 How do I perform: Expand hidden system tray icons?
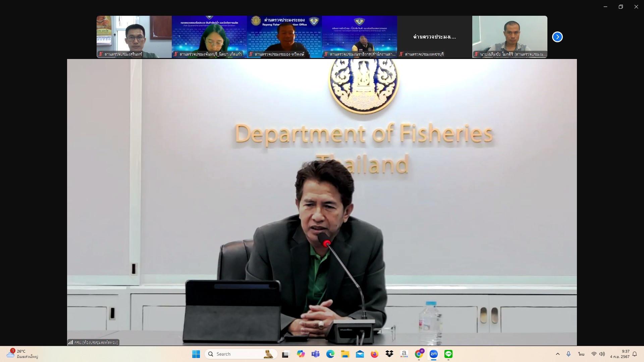[x=558, y=354]
